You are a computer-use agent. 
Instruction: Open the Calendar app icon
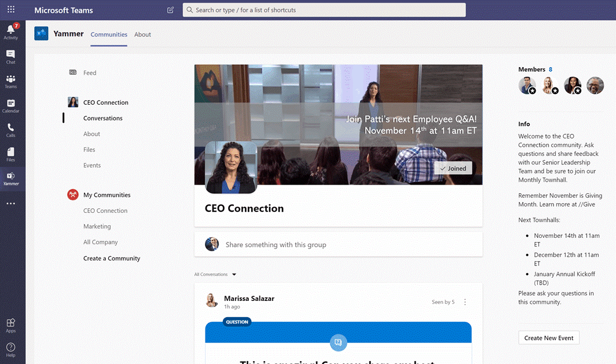tap(10, 105)
